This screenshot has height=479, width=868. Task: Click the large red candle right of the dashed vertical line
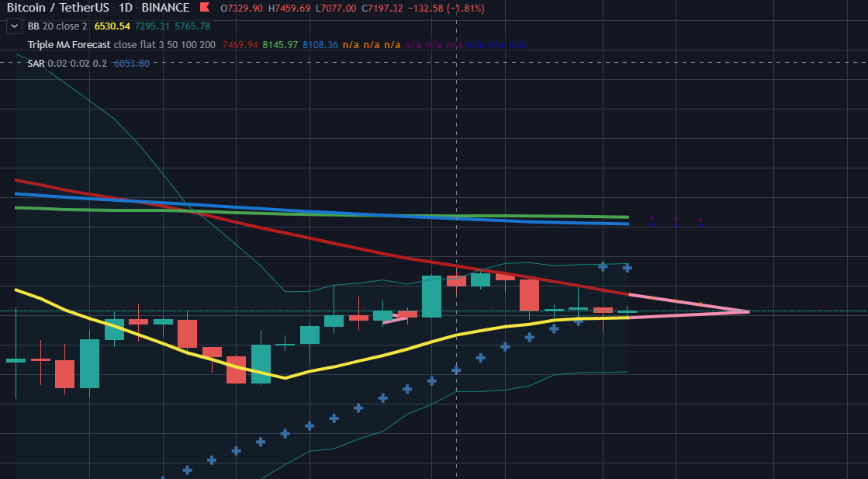coord(529,295)
